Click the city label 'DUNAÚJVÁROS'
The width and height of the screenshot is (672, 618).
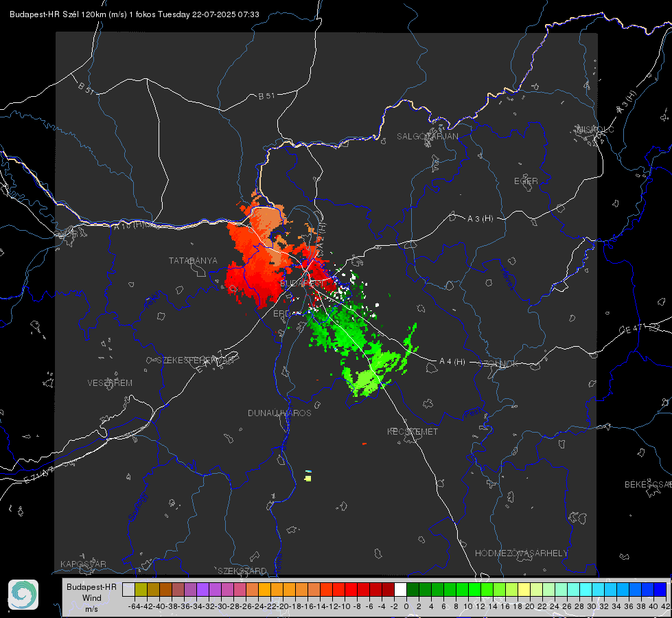click(x=279, y=413)
